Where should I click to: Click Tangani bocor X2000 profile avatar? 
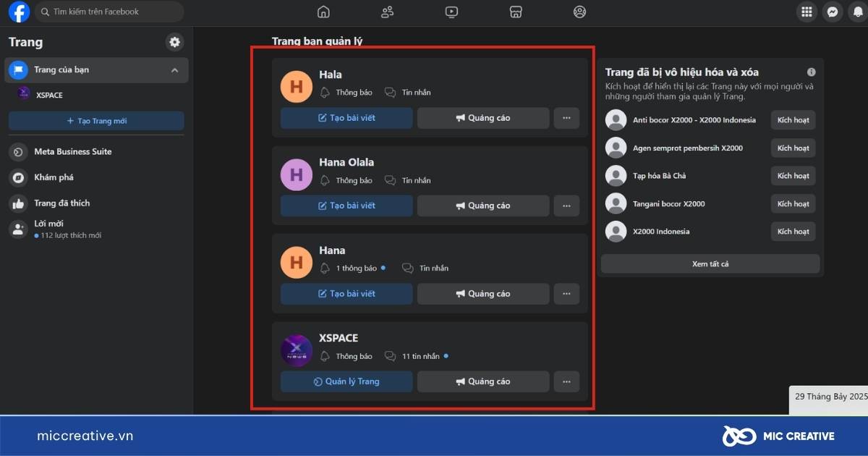(x=616, y=204)
